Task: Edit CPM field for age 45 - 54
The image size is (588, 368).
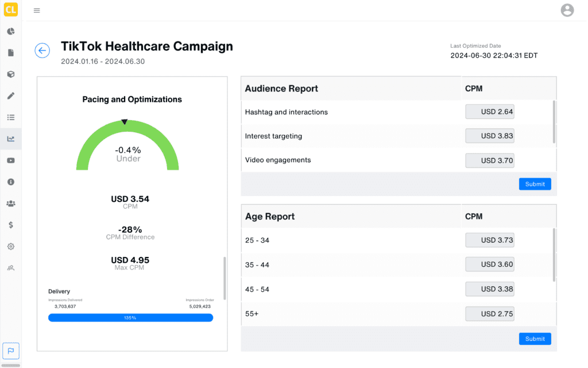Action: (x=489, y=289)
